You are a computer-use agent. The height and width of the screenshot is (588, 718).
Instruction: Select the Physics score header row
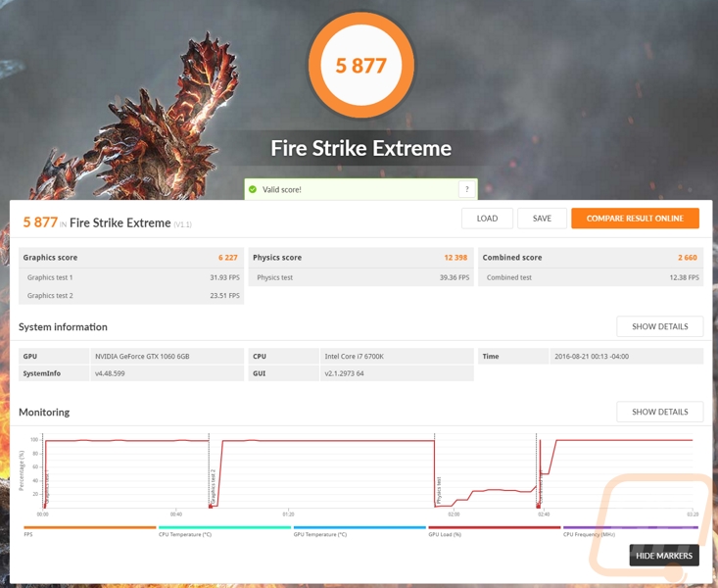[360, 258]
